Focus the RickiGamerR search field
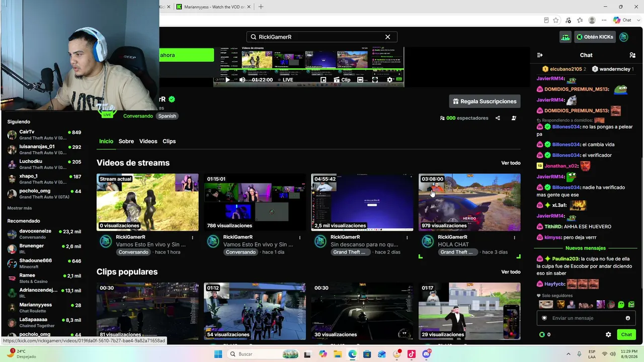This screenshot has height=362, width=644. point(321,37)
